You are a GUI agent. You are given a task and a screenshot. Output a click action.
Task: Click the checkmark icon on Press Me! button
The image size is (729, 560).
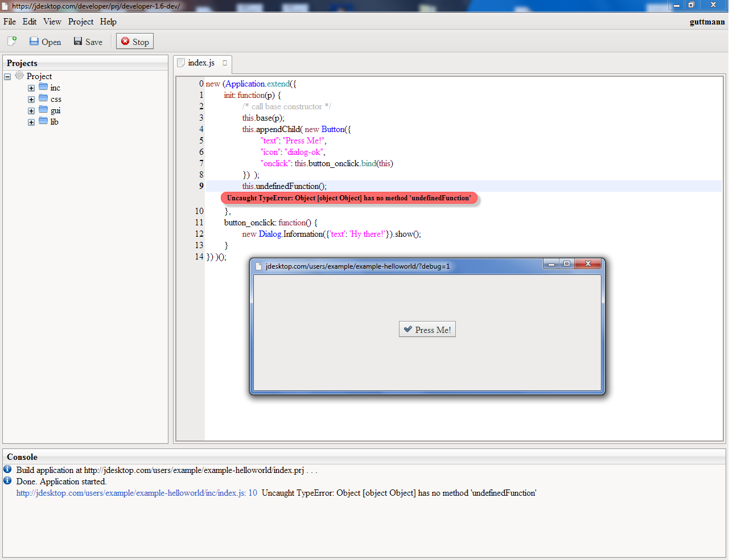(x=407, y=330)
